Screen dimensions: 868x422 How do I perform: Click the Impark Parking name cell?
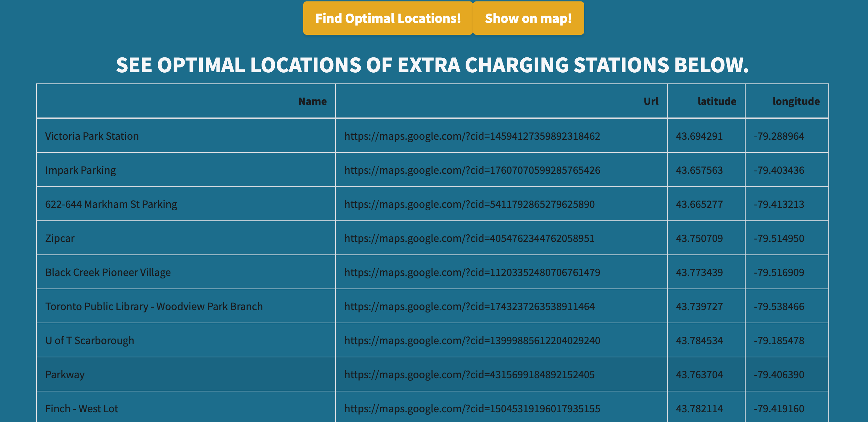[186, 170]
